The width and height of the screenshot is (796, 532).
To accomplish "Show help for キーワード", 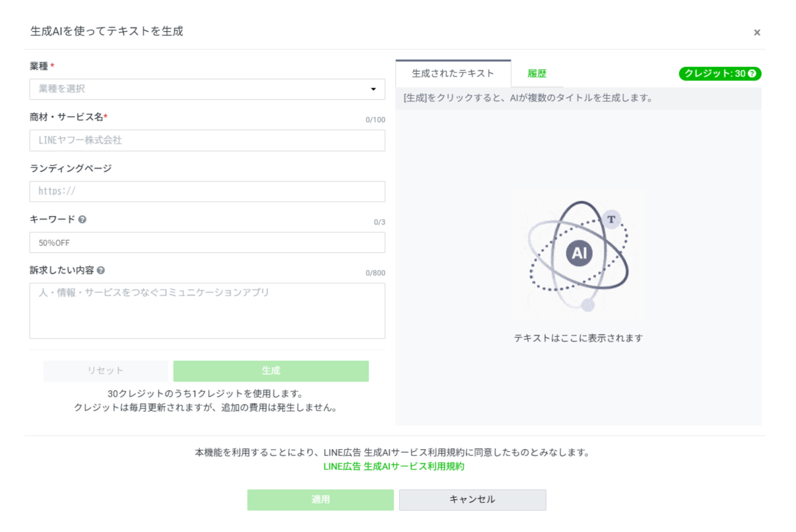I will coord(82,219).
